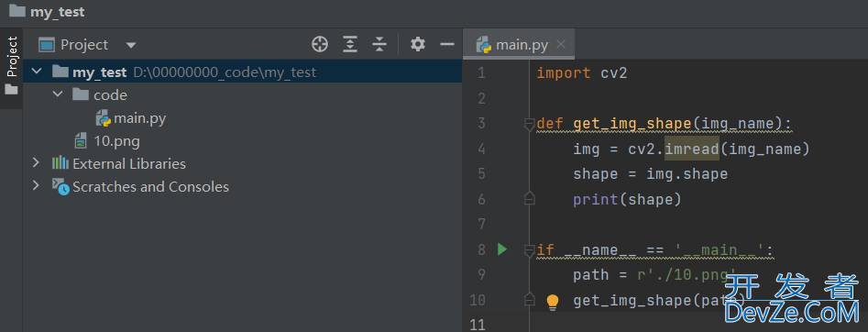This screenshot has height=332, width=868.
Task: Click the fold end marker at line 10
Action: (529, 299)
